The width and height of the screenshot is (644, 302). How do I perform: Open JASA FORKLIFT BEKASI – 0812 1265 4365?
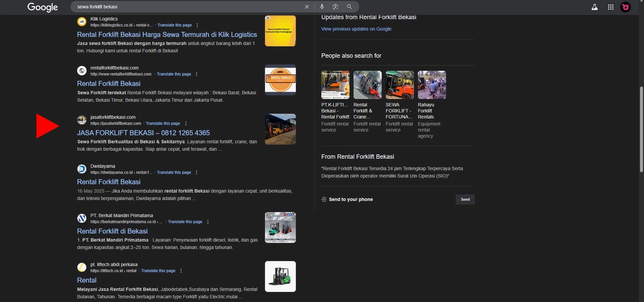click(x=143, y=133)
